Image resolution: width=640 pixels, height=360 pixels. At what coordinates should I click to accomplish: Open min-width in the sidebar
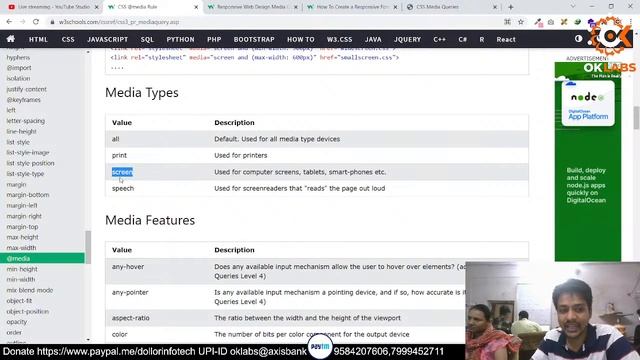tap(21, 280)
